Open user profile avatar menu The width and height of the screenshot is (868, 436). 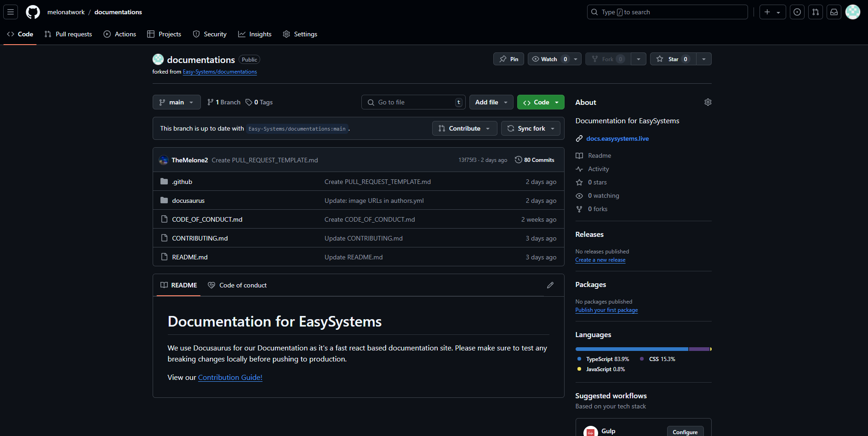point(852,12)
